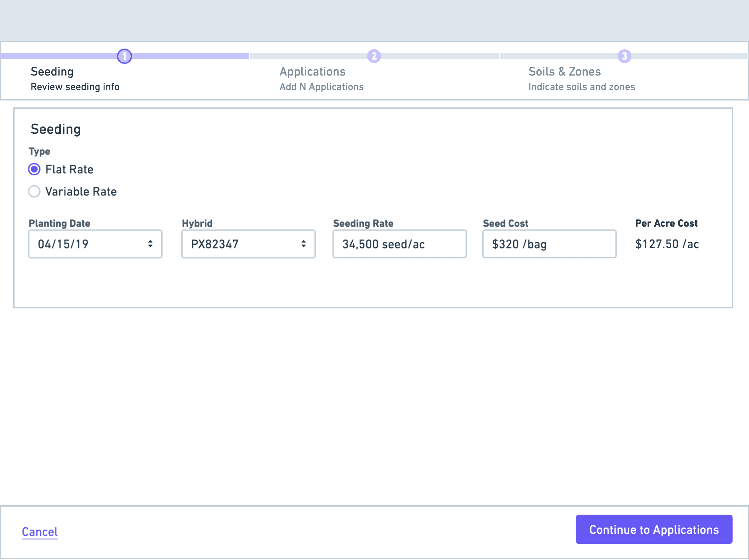Viewport: 749px width, 560px height.
Task: Click the Variable Rate label text
Action: click(x=81, y=192)
